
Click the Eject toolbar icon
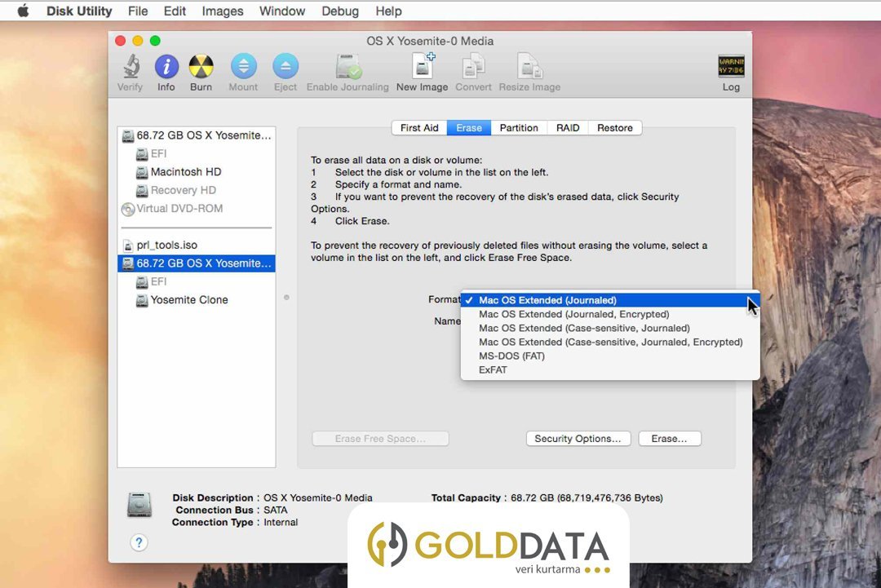point(286,67)
